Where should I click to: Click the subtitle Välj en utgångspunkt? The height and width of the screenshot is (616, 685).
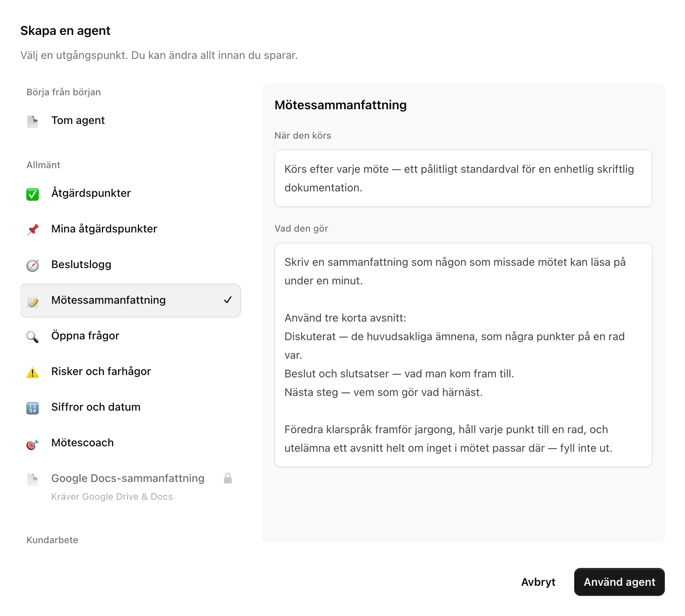[x=159, y=55]
